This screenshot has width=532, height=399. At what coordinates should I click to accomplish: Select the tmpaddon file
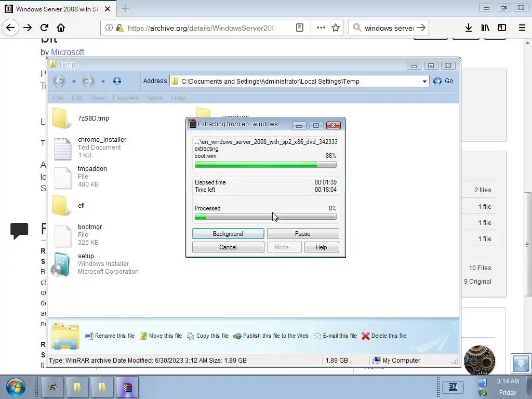coord(81,177)
